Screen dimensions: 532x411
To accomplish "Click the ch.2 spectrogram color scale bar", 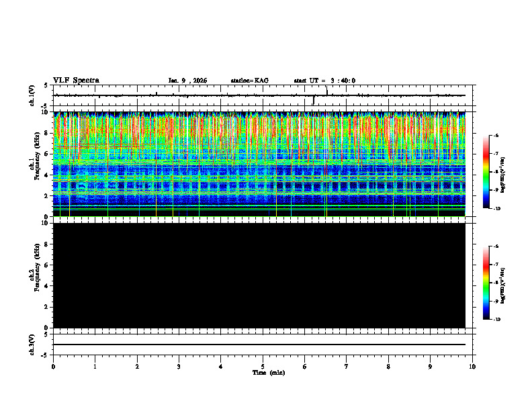I will pos(486,283).
